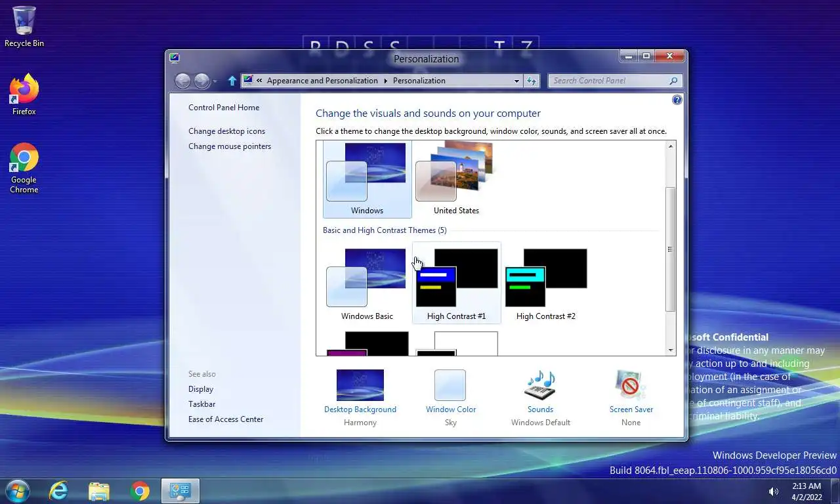Open Chrome from the taskbar
Viewport: 840px width, 504px height.
(x=139, y=491)
